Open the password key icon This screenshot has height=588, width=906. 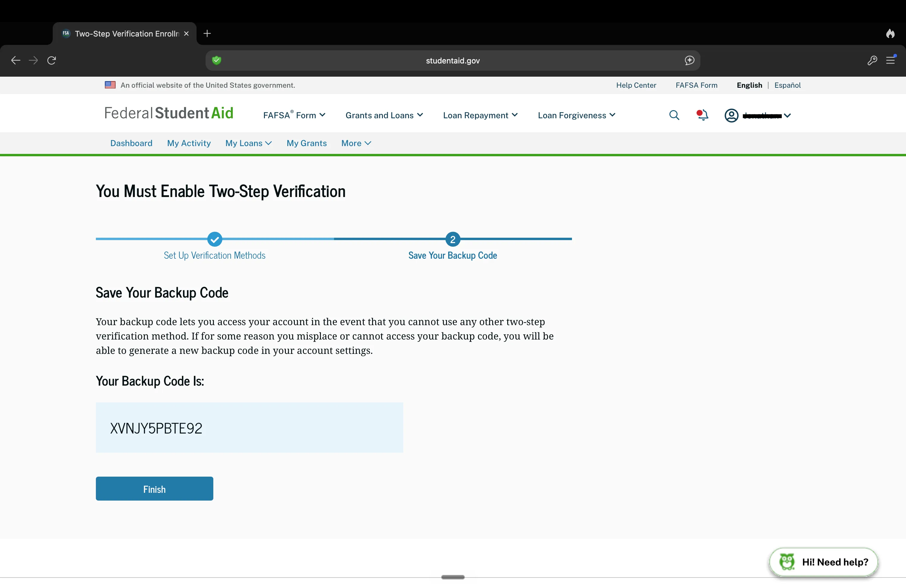pyautogui.click(x=872, y=60)
